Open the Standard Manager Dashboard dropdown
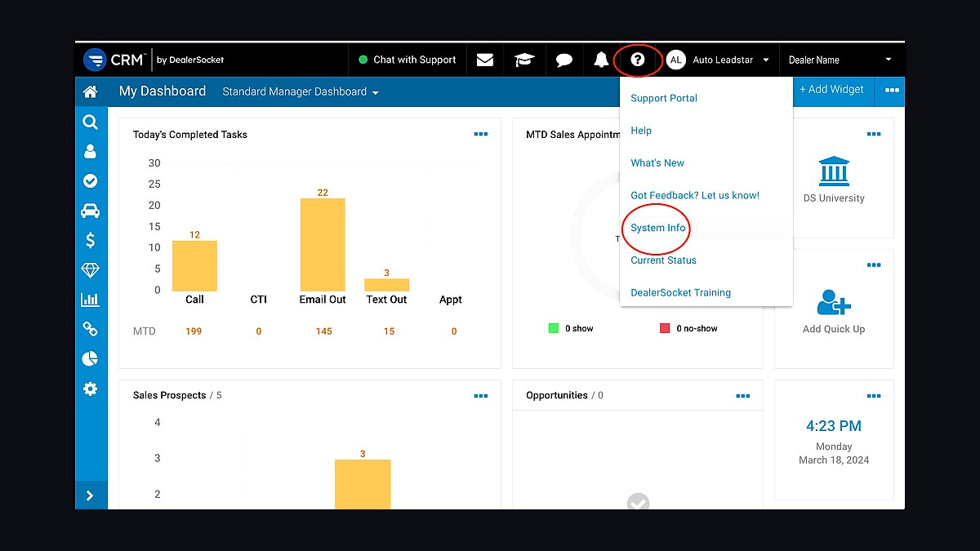 tap(301, 92)
